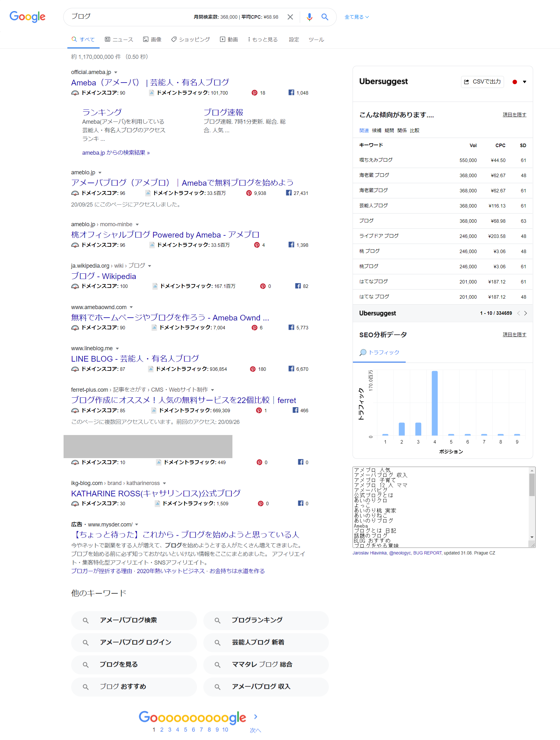Screen dimensions: 560x740
Task: Click Facebook icon showing 27,431 shares
Action: [x=288, y=193]
